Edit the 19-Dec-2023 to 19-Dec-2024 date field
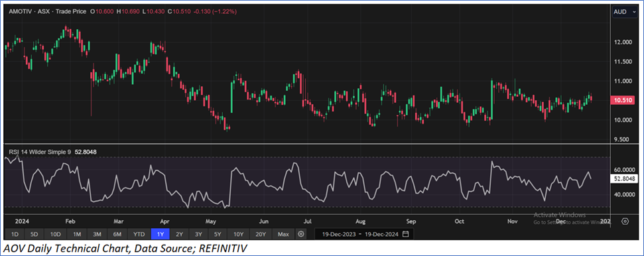The image size is (644, 256). pos(364,234)
